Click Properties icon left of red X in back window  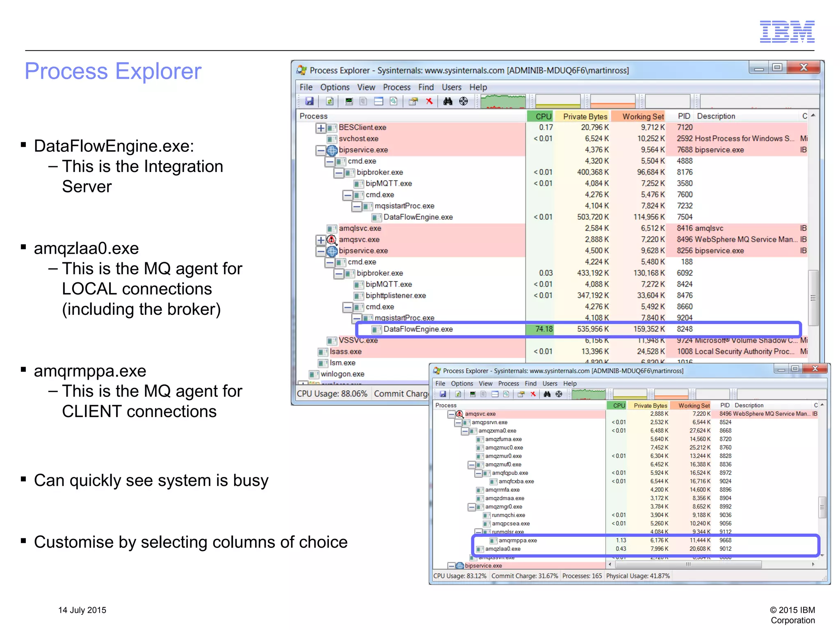coord(413,101)
